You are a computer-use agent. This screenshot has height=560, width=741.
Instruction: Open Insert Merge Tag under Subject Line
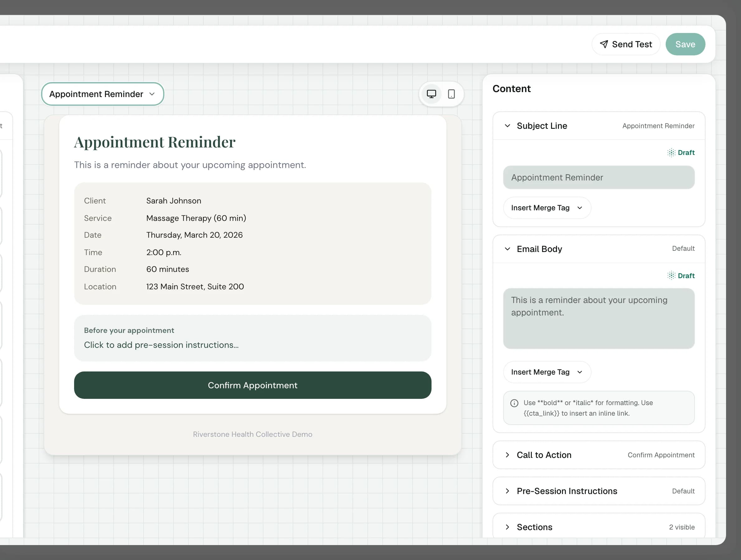pyautogui.click(x=547, y=208)
